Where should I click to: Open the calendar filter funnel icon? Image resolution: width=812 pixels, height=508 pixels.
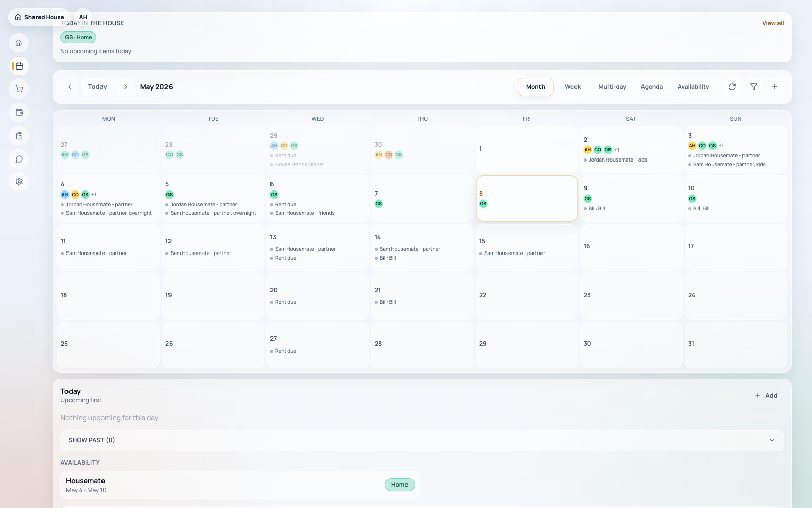(x=754, y=87)
